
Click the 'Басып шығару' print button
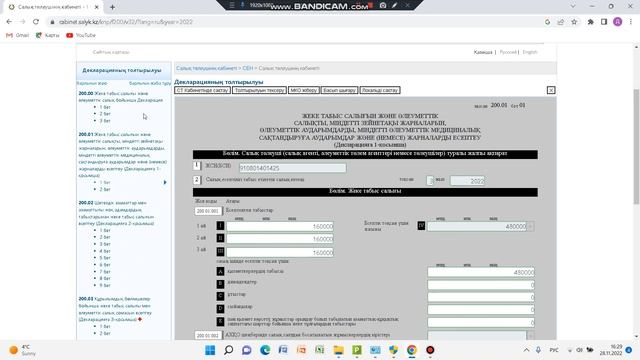(x=340, y=90)
